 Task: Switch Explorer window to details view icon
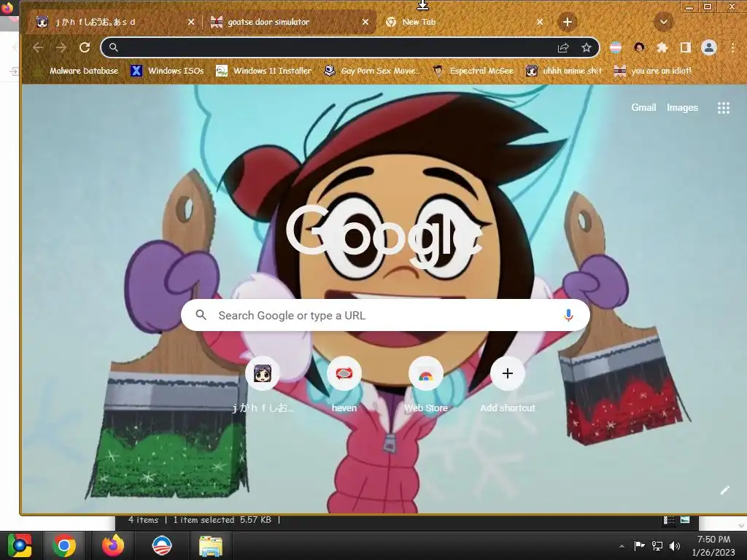(x=669, y=521)
